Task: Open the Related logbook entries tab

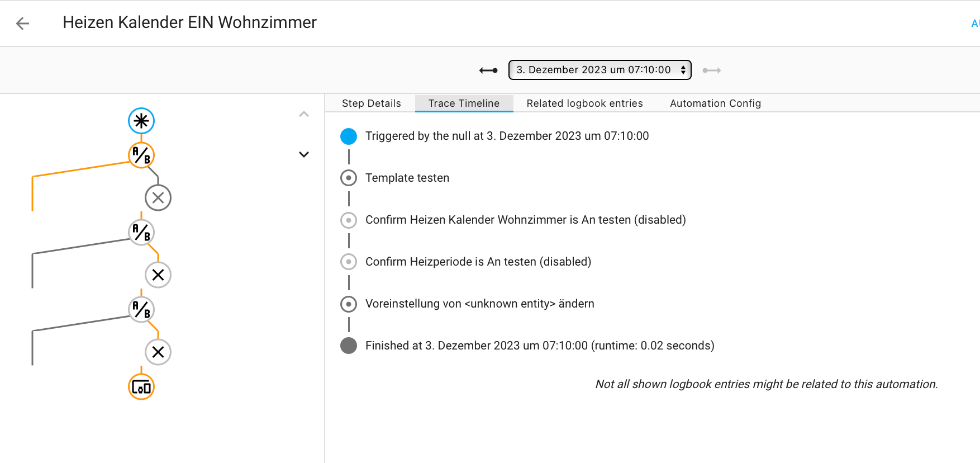Action: (x=584, y=103)
